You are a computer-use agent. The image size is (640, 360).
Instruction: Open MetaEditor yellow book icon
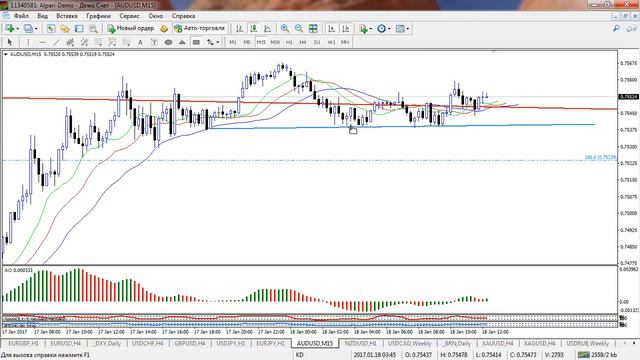pos(164,29)
